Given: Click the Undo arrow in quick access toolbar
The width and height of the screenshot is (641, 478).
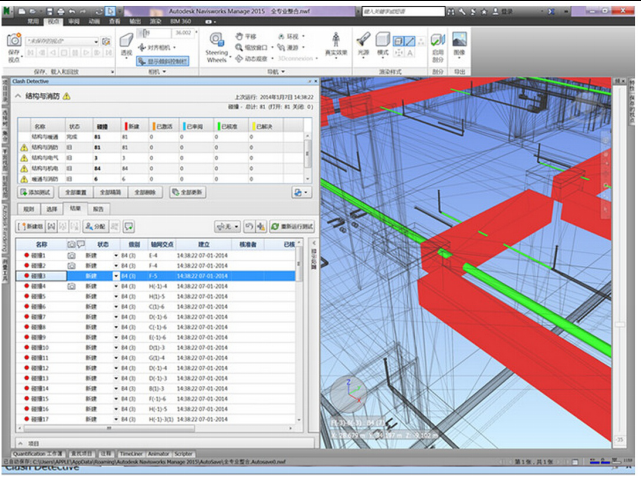Looking at the screenshot, I should tap(72, 11).
